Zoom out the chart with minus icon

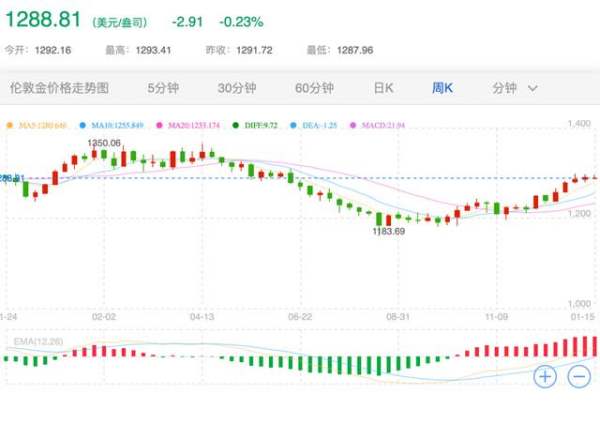click(579, 377)
